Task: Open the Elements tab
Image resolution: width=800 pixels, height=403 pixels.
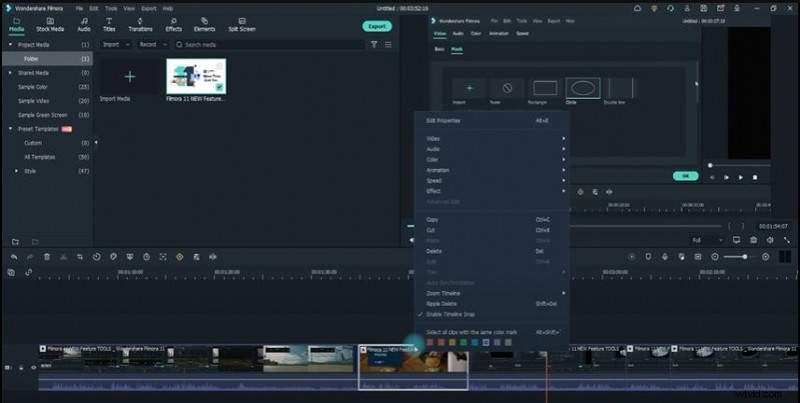Action: click(x=204, y=24)
